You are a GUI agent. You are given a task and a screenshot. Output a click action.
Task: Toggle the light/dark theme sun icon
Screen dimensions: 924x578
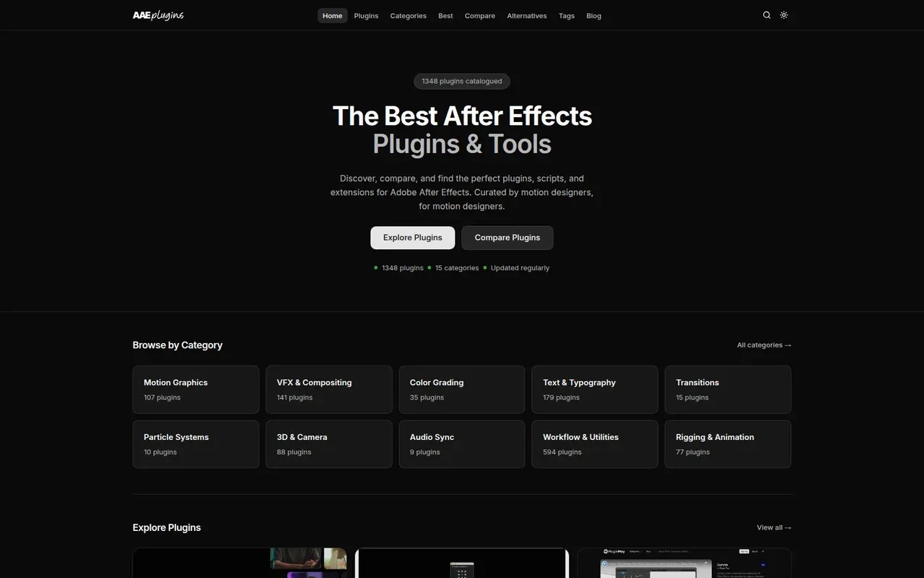click(784, 15)
